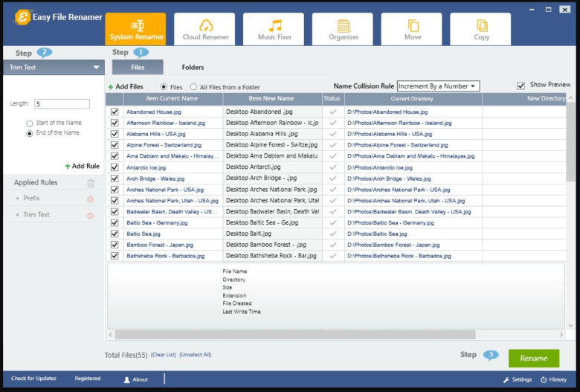Select All Files from a Folder option

(193, 87)
